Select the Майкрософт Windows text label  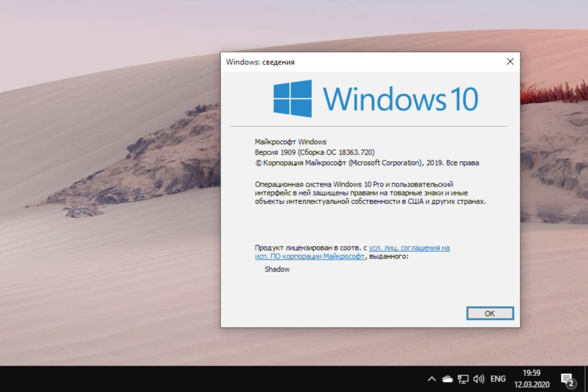point(290,142)
